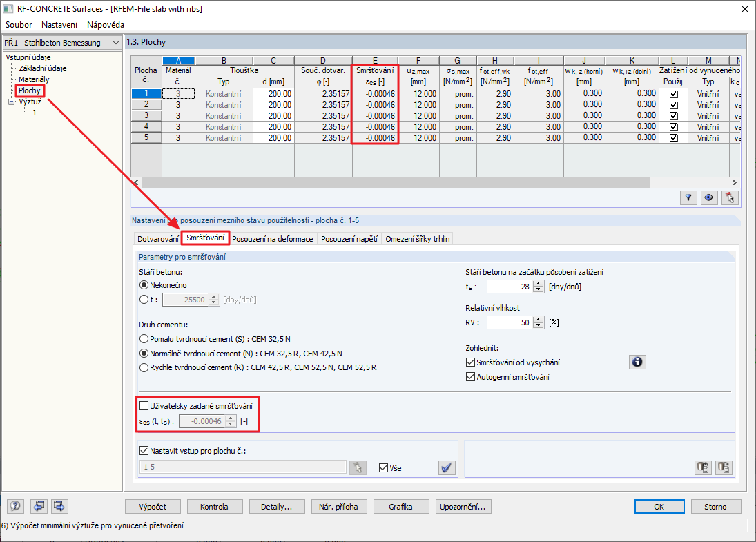
Task: Go to next module window arrow icon
Action: 59,506
